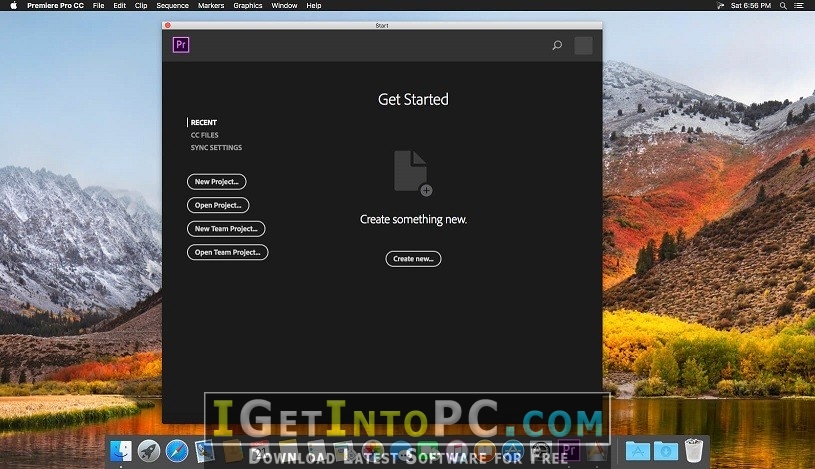815x469 pixels.
Task: Open the Markers menu
Action: pos(211,6)
